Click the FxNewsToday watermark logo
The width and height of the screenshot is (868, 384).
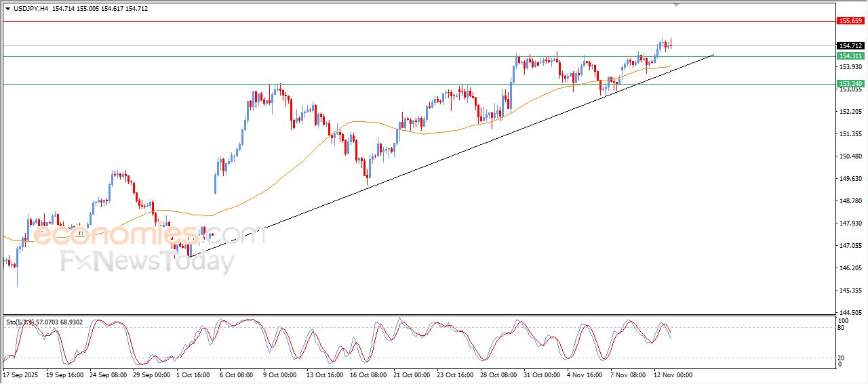[x=147, y=261]
